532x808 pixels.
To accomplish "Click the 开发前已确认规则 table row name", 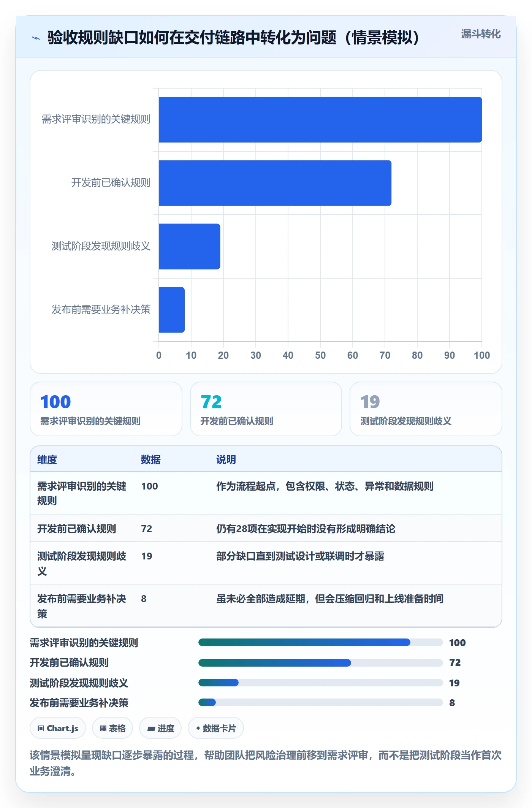I will pyautogui.click(x=77, y=529).
